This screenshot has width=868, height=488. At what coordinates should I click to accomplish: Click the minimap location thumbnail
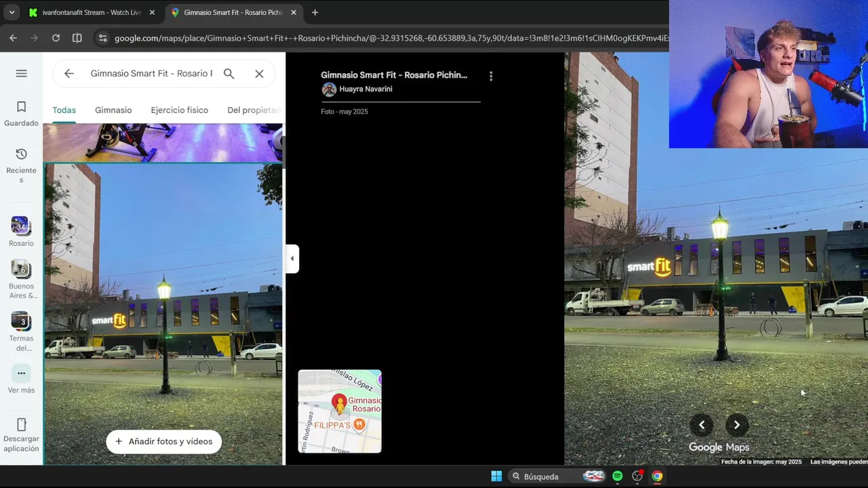point(340,411)
